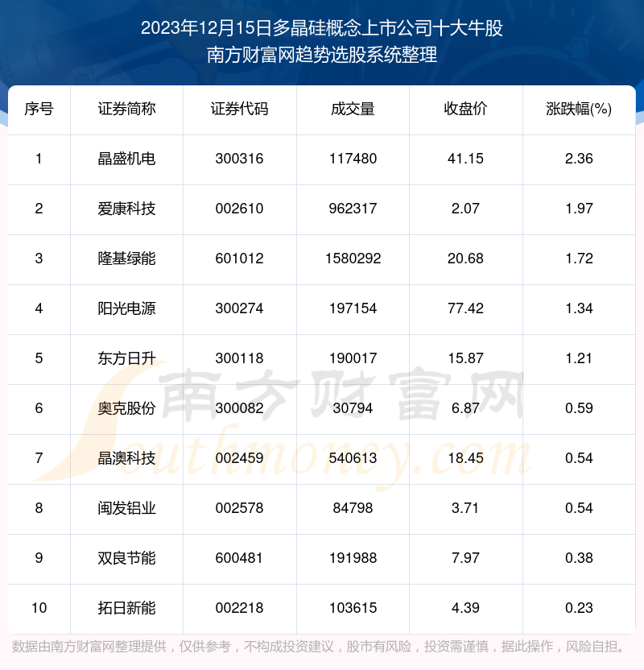
Task: Click the 证券代码 column header
Action: tap(240, 109)
